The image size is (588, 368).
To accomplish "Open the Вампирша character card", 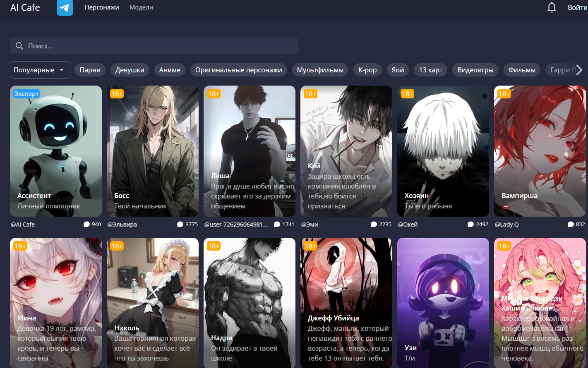I will point(540,151).
